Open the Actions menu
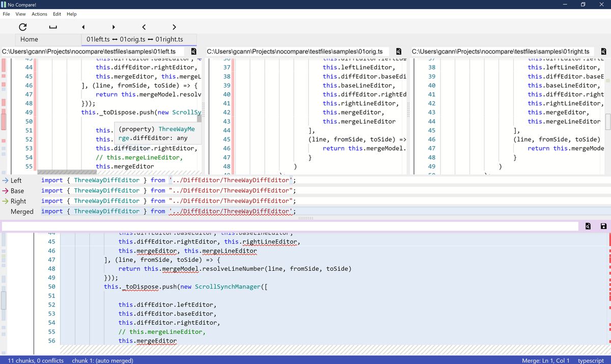 pos(39,14)
